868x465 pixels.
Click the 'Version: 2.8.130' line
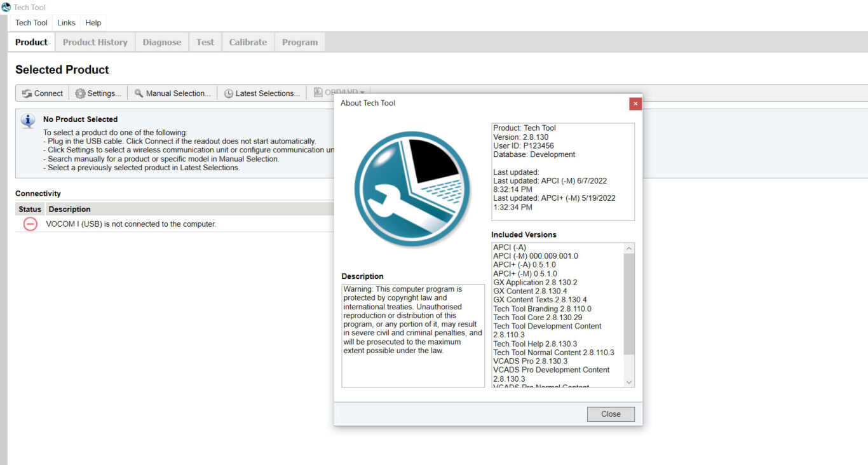(x=520, y=137)
